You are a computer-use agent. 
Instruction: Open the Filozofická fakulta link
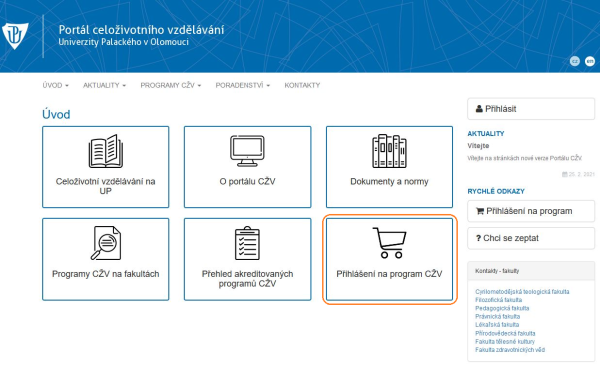click(498, 300)
